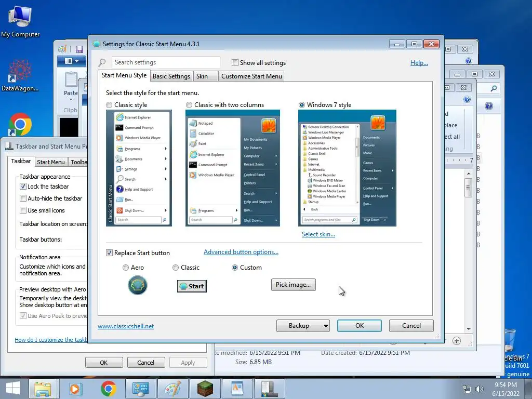Open File Explorer from the taskbar

coord(43,389)
